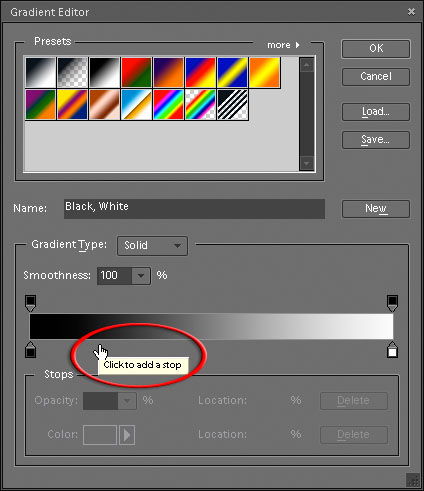Open the presets 'more' flyout menu
Screen dimensions: 424x491
pyautogui.click(x=283, y=45)
